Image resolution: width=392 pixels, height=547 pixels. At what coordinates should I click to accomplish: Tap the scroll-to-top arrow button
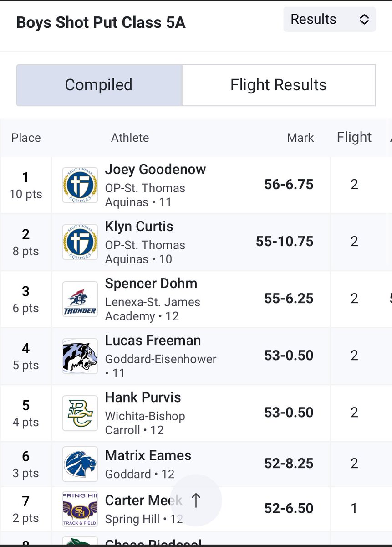(196, 501)
